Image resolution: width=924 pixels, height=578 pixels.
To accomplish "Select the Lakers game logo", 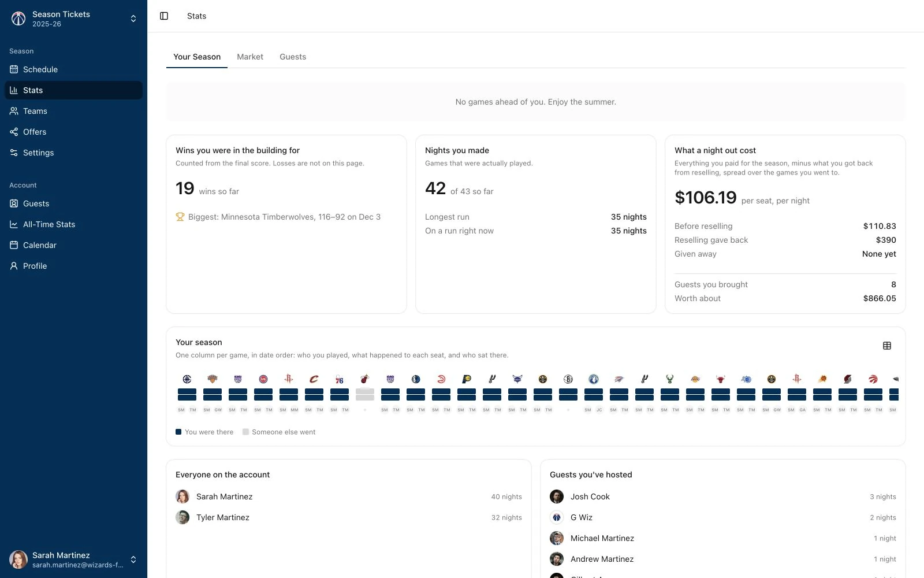I will point(695,379).
